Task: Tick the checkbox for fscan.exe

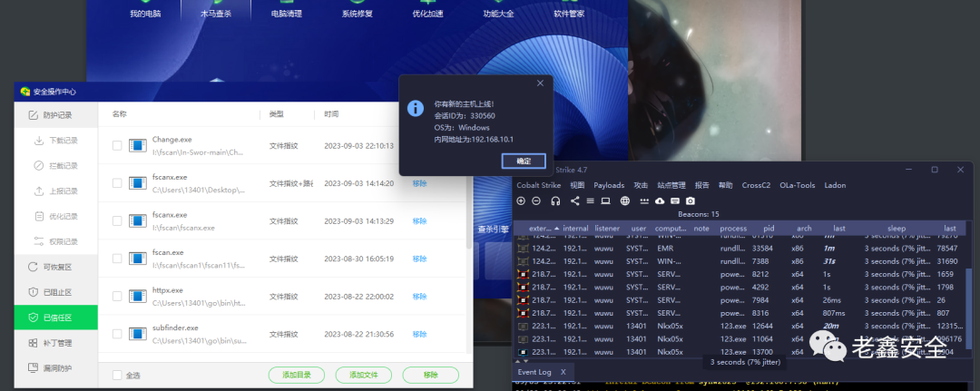Action: [x=117, y=259]
